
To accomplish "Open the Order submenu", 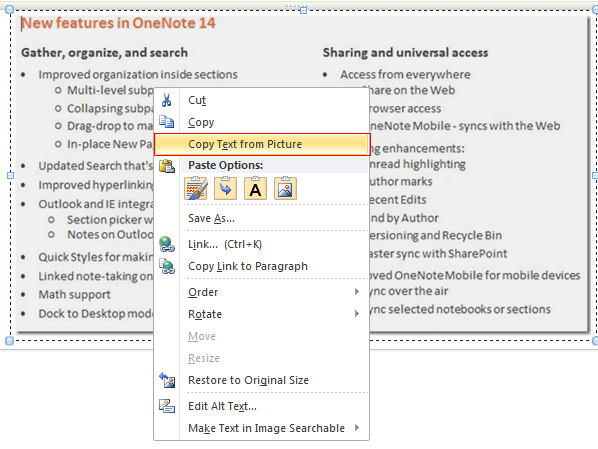I will [x=261, y=292].
